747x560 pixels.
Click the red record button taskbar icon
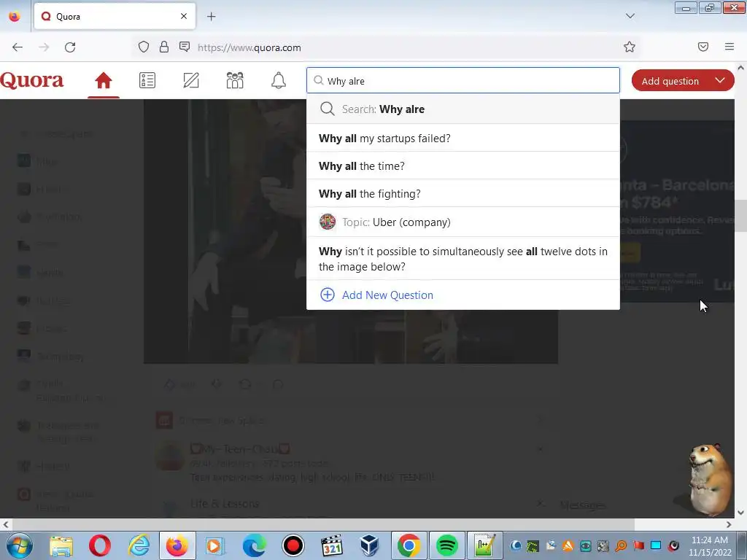pos(293,545)
